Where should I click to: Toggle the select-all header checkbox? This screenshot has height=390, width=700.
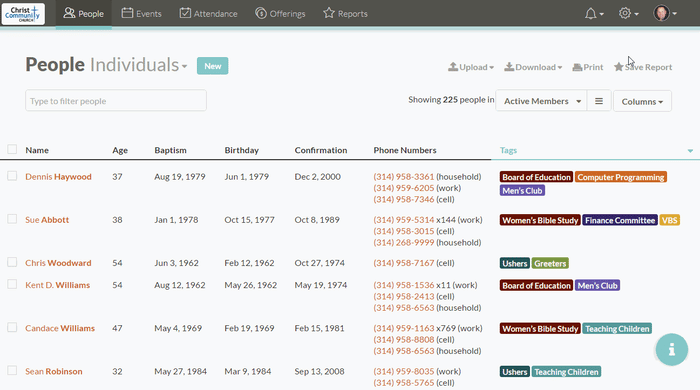tap(12, 149)
